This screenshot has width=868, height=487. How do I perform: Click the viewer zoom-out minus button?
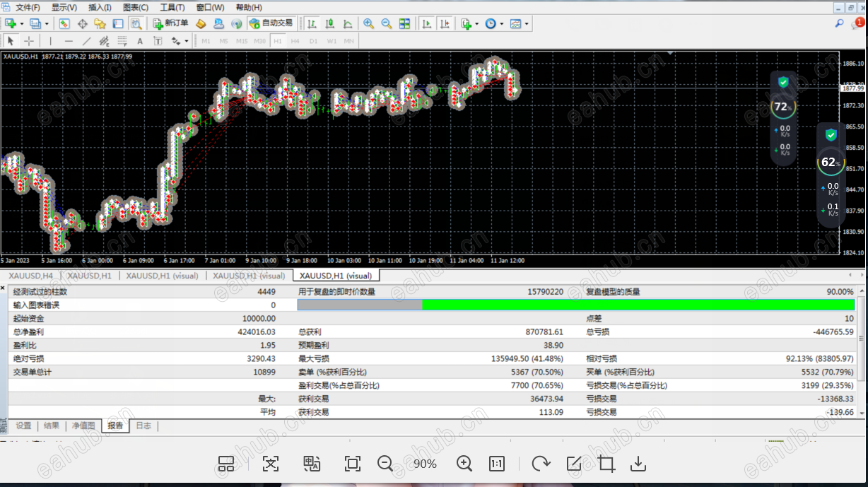385,464
